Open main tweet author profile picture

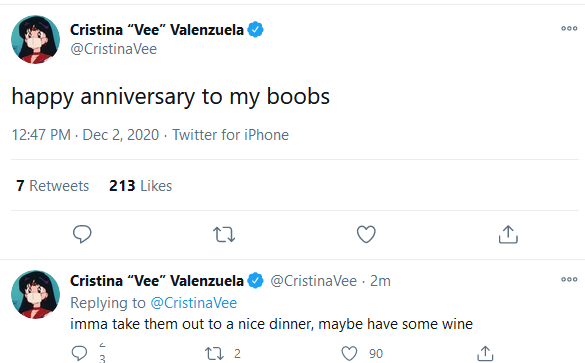(35, 40)
